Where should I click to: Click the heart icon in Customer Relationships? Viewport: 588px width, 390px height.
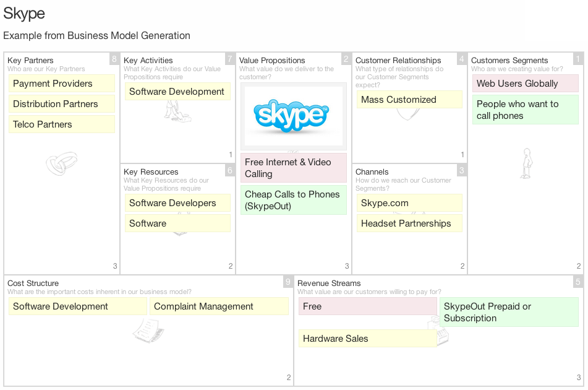(408, 114)
